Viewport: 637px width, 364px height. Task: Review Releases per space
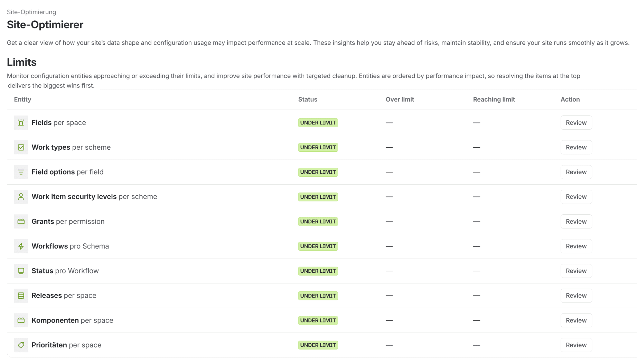click(x=576, y=296)
